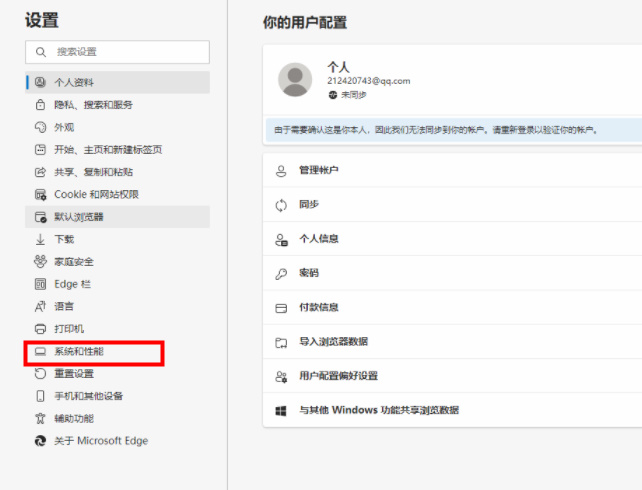
Task: Click the 系统和性能 laptop icon
Action: (x=40, y=351)
